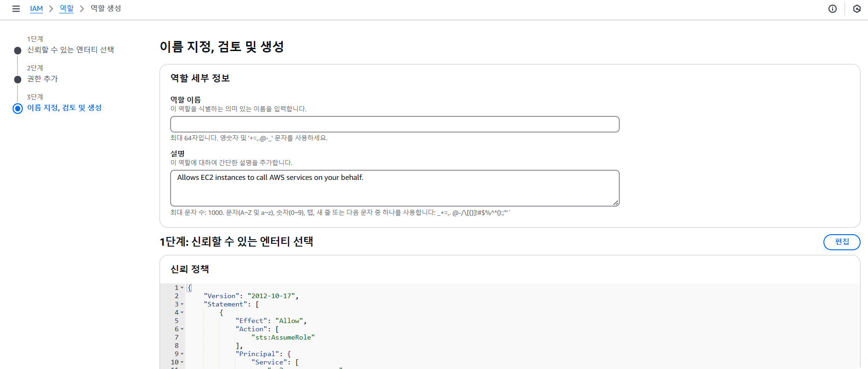Click the 편집 button for step 1
This screenshot has width=868, height=369.
pos(842,242)
